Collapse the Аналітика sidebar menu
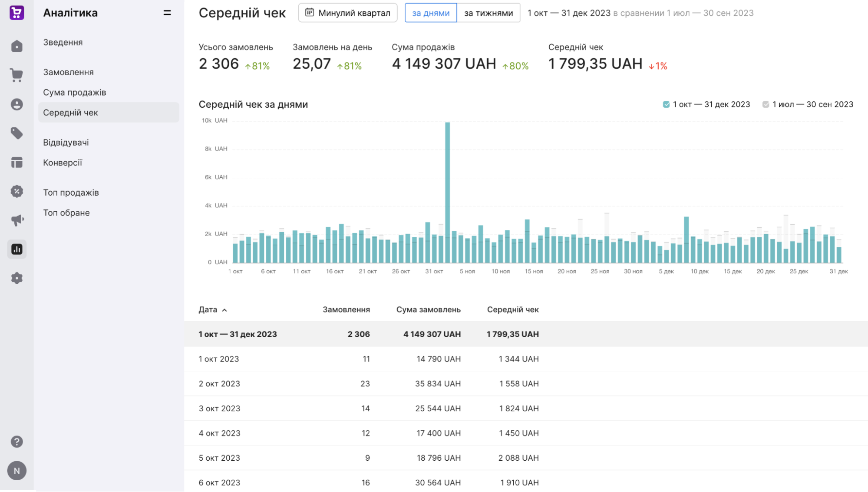This screenshot has width=868, height=492. (167, 13)
